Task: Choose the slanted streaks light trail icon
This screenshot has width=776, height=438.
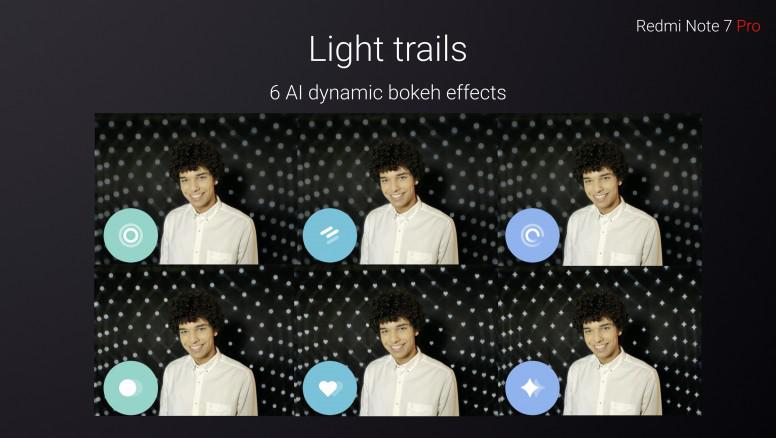Action: 330,235
